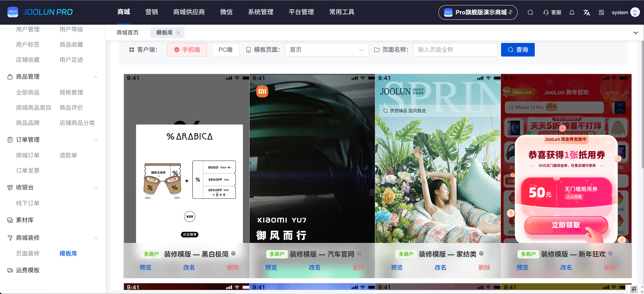Click the 订单管理 clipboard icon
Viewport: 644px width, 294px height.
point(10,140)
